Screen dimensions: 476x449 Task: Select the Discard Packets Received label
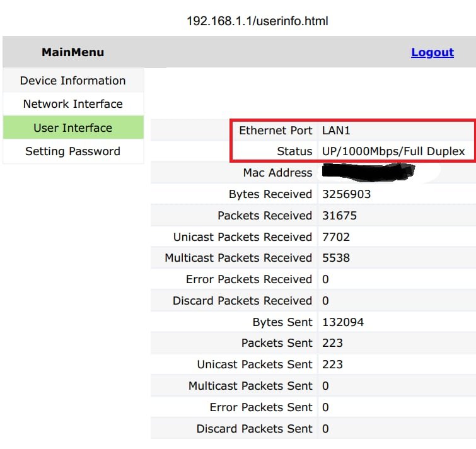[x=242, y=301]
